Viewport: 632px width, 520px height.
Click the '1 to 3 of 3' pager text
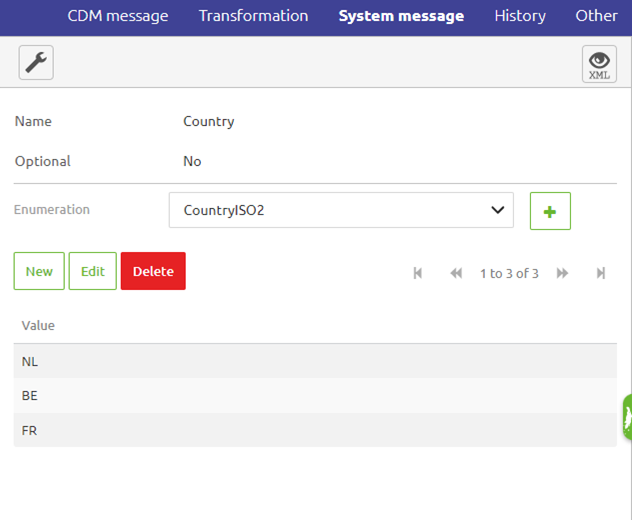pos(509,273)
